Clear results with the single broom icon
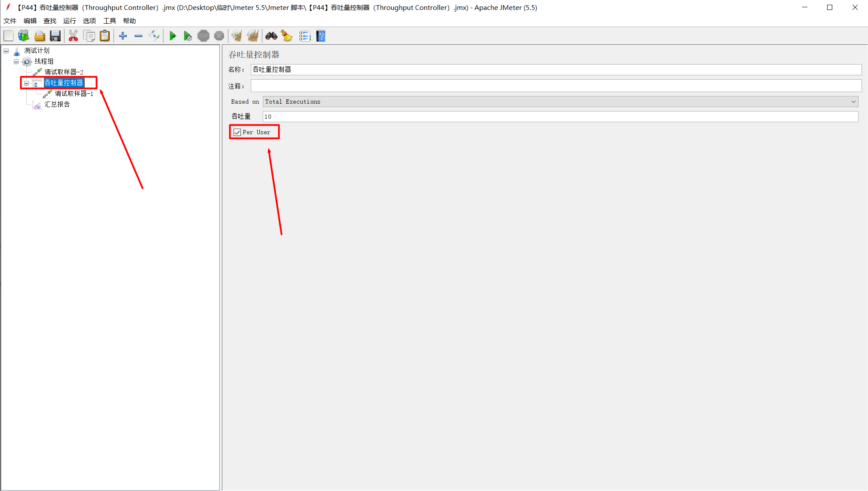The height and width of the screenshot is (491, 868). [237, 36]
